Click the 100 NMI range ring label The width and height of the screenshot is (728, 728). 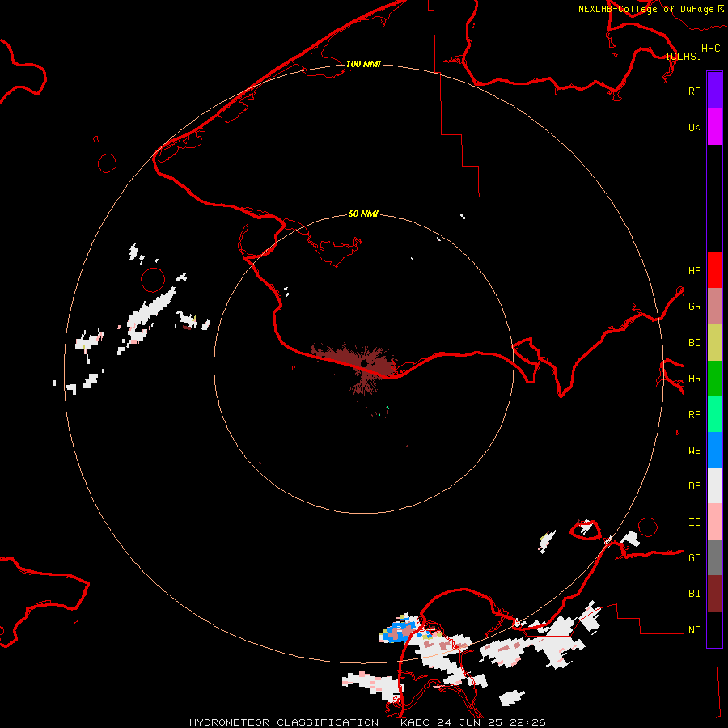(x=363, y=64)
